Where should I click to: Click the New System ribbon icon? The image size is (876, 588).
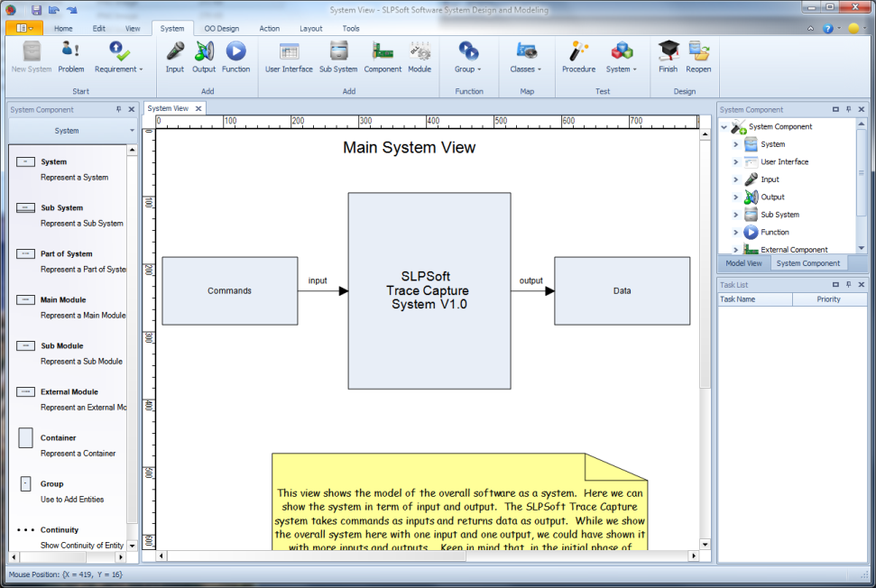32,57
